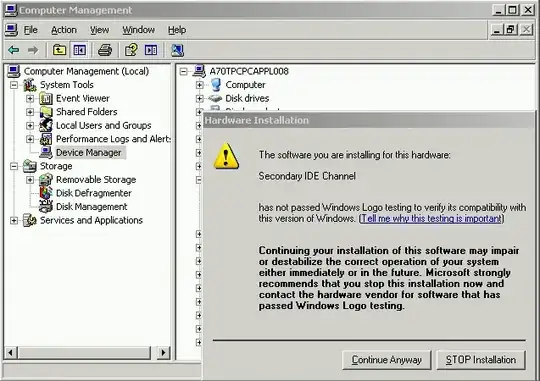Click the System Tools icon

pyautogui.click(x=30, y=85)
